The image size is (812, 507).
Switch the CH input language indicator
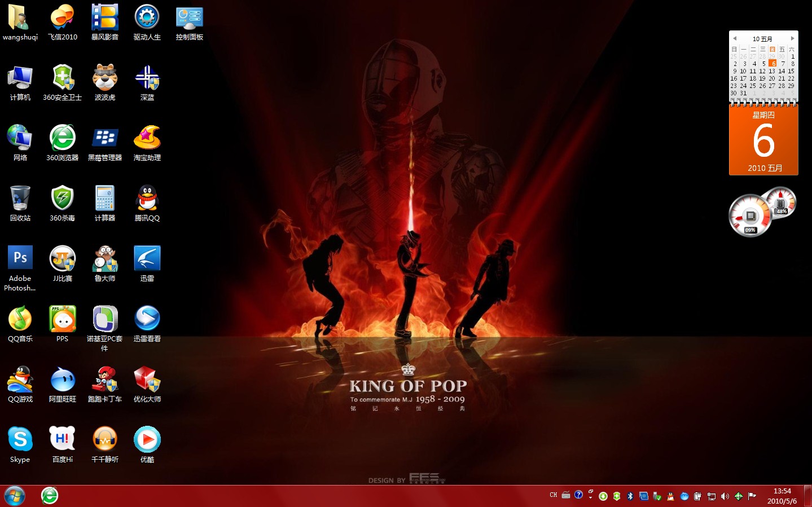pos(553,495)
